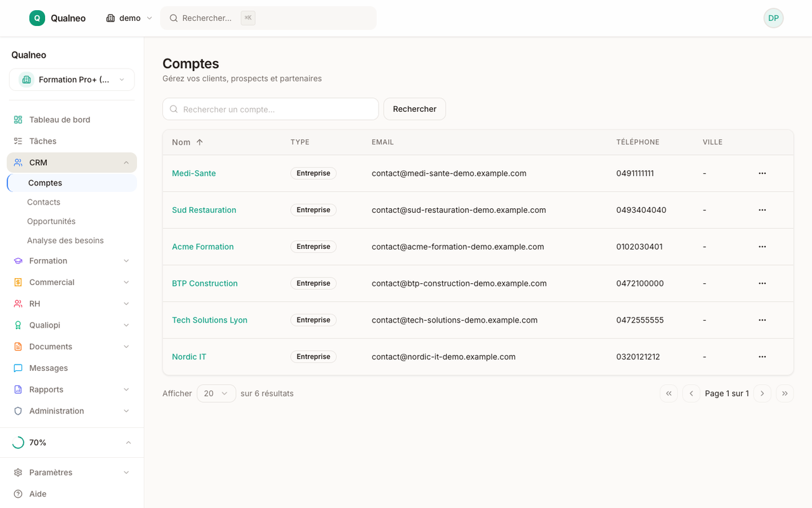Click the Aide help entry
Image resolution: width=812 pixels, height=508 pixels.
[x=72, y=494]
